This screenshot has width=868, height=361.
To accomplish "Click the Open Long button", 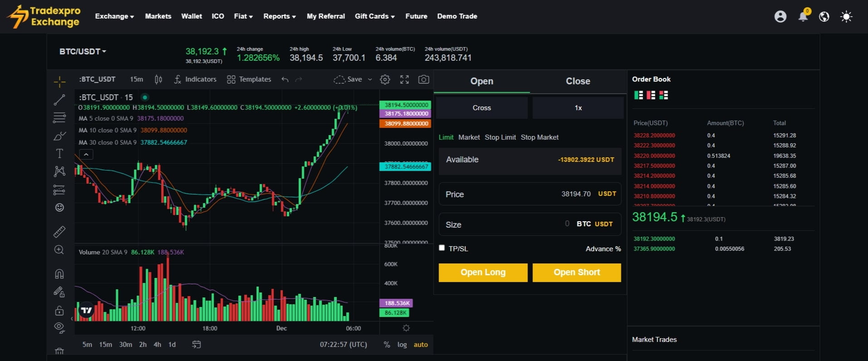I will [x=483, y=273].
